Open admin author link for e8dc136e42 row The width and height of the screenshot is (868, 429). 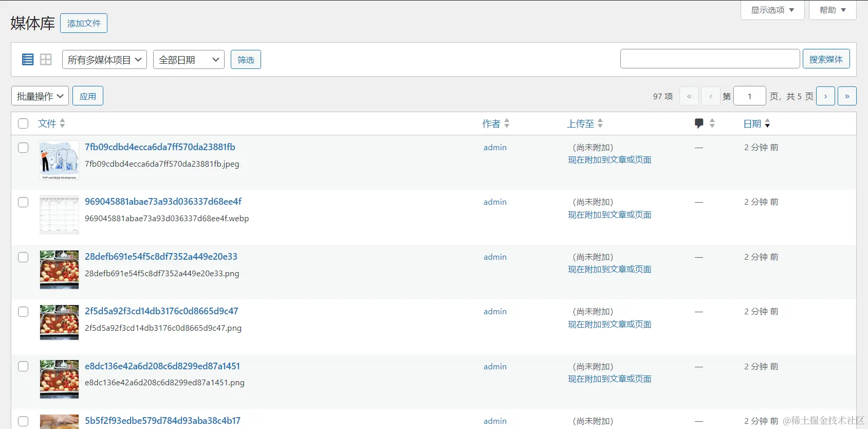(x=495, y=367)
